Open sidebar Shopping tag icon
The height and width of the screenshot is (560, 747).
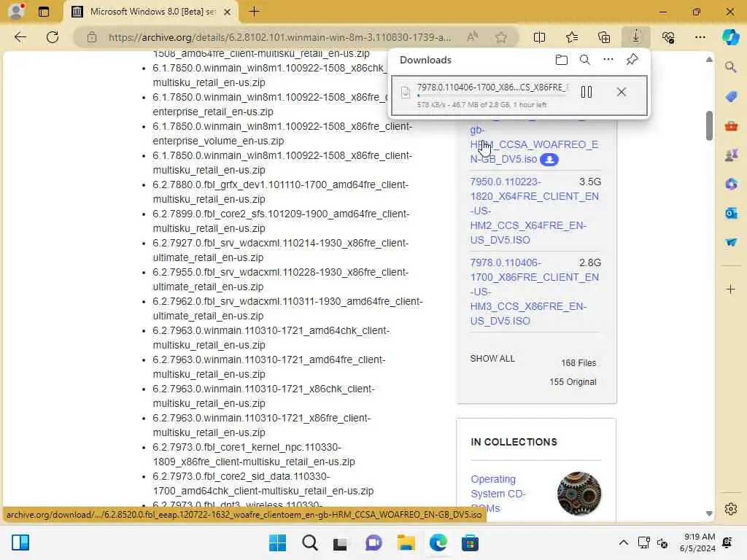pos(731,97)
